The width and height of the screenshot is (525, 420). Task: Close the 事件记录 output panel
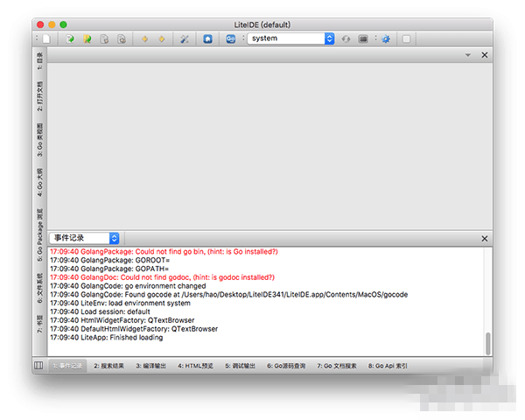[x=485, y=239]
